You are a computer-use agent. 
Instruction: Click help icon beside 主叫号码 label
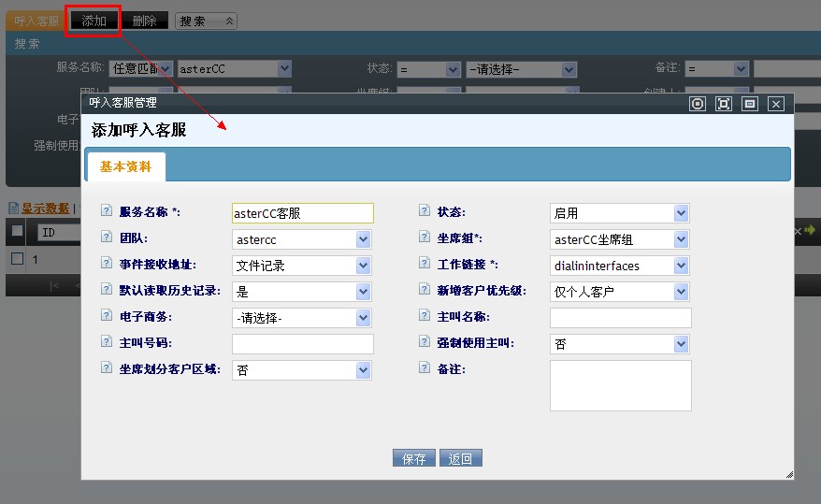pyautogui.click(x=107, y=343)
